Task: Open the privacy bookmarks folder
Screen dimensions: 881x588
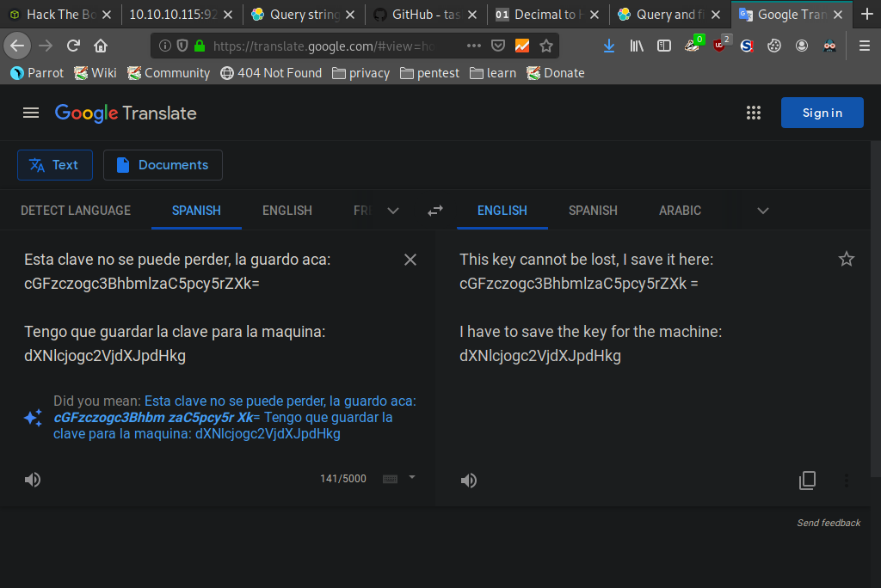Action: point(360,73)
